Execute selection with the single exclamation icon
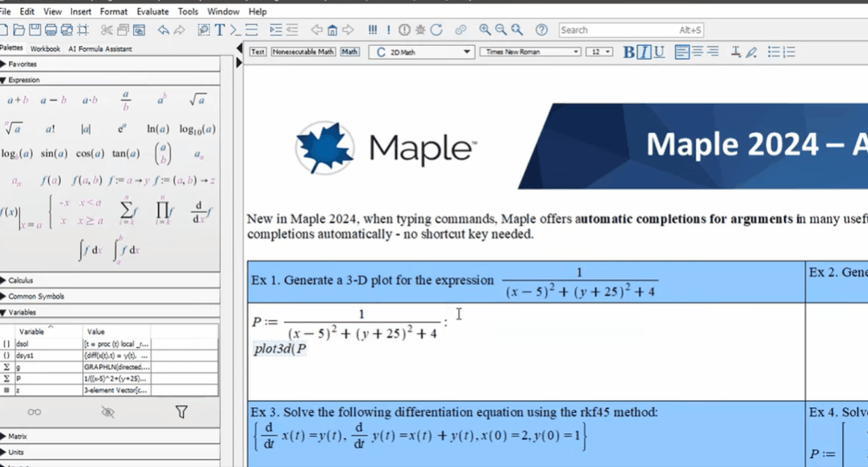868x467 pixels. 389,30
